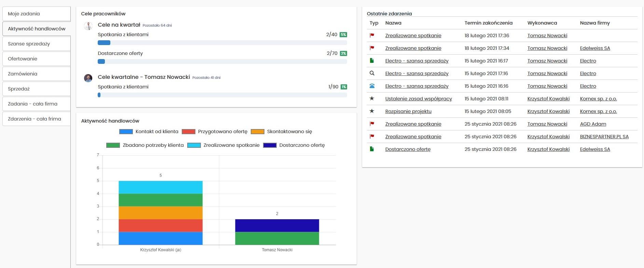Click '25 stycznia 2021 08:26' in AGD Adam row
The image size is (644, 268).
[491, 124]
